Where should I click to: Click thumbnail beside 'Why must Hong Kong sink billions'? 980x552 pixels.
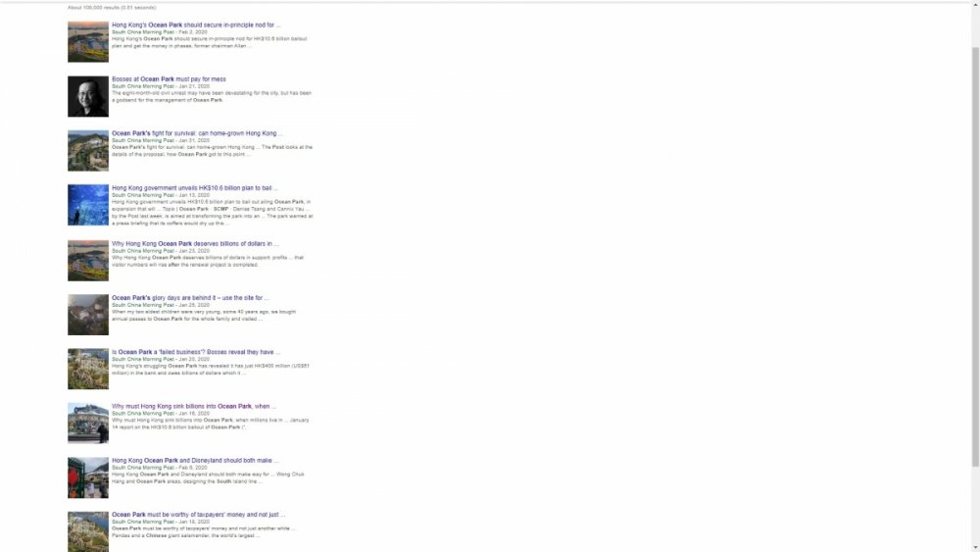(x=88, y=424)
